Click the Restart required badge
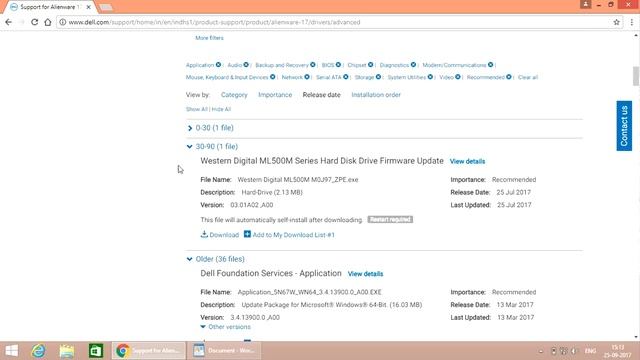 390,220
